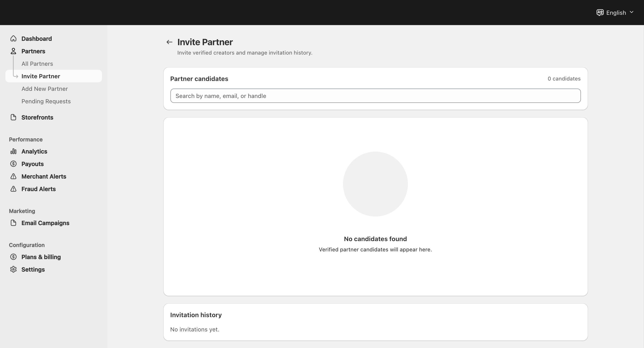Click the Partners person icon

click(x=13, y=51)
